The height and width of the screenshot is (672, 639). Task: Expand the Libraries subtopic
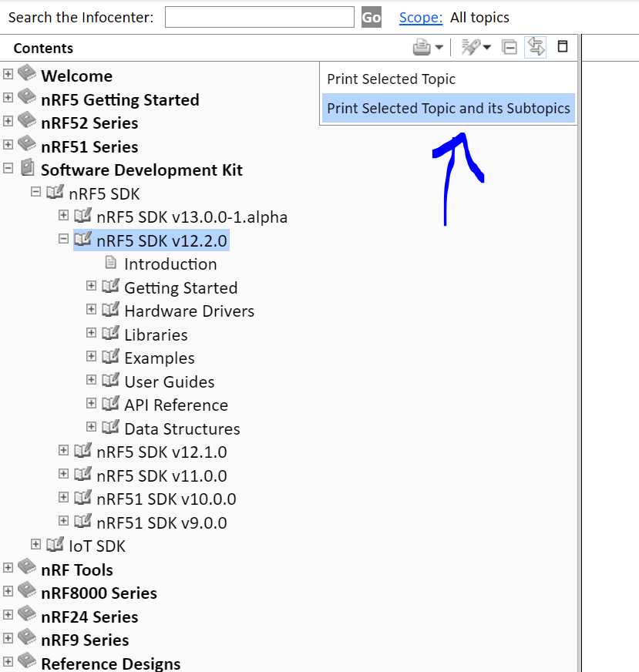coord(91,333)
